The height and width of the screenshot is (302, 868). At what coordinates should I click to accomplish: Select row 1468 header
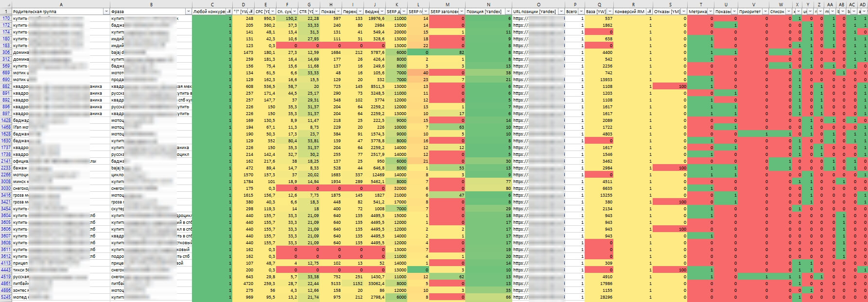pyautogui.click(x=6, y=127)
